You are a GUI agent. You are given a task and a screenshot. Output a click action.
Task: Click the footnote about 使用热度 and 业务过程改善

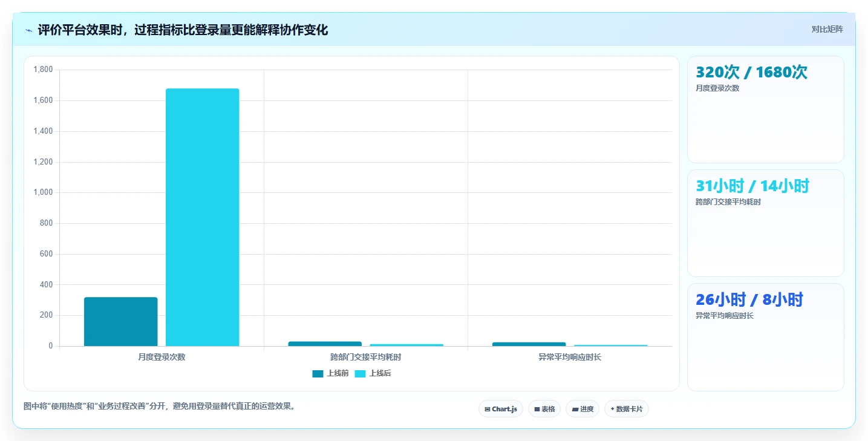[x=160, y=406]
